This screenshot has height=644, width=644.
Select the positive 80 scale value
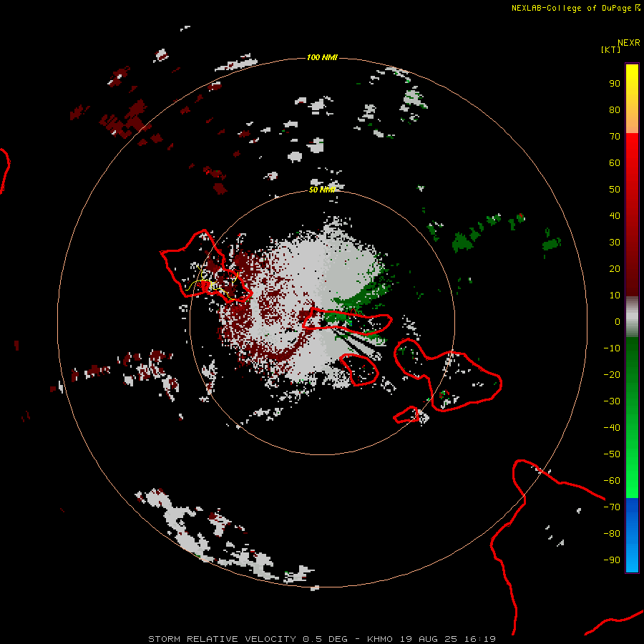click(x=615, y=110)
